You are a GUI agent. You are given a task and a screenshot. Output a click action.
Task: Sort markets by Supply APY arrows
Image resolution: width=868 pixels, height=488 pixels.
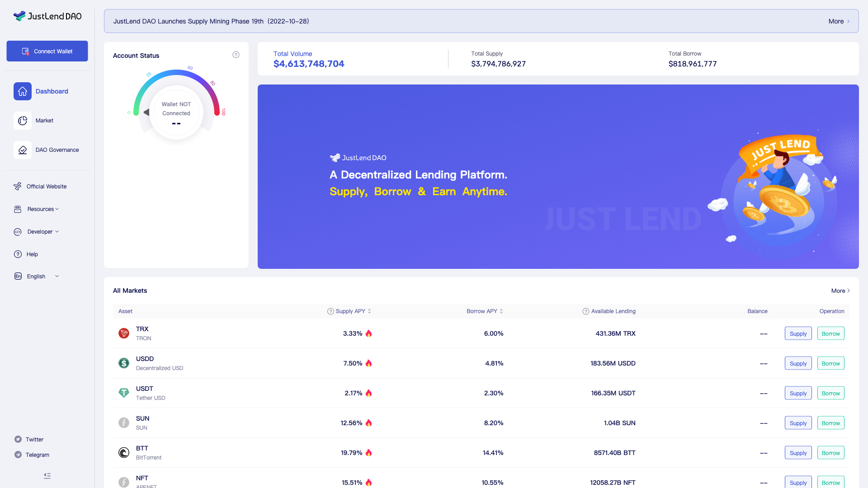click(x=369, y=311)
